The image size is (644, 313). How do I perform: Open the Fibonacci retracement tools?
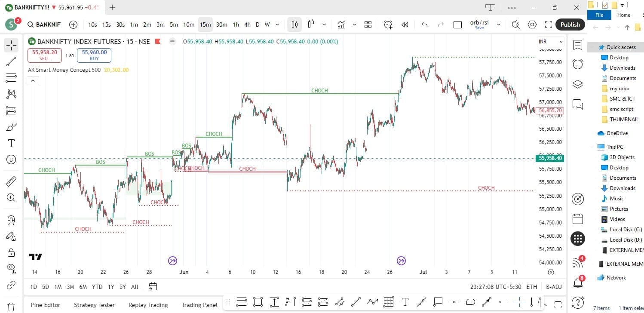pyautogui.click(x=11, y=78)
